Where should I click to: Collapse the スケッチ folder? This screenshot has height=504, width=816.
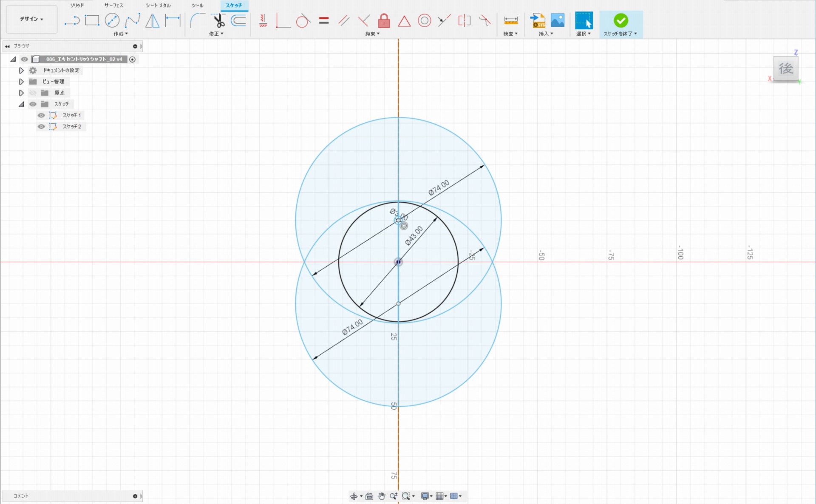pos(21,104)
